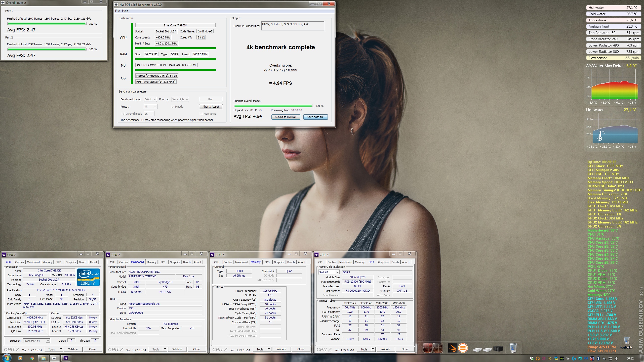The height and width of the screenshot is (362, 644).
Task: Click the Dropbox tray icon
Action: [532, 358]
